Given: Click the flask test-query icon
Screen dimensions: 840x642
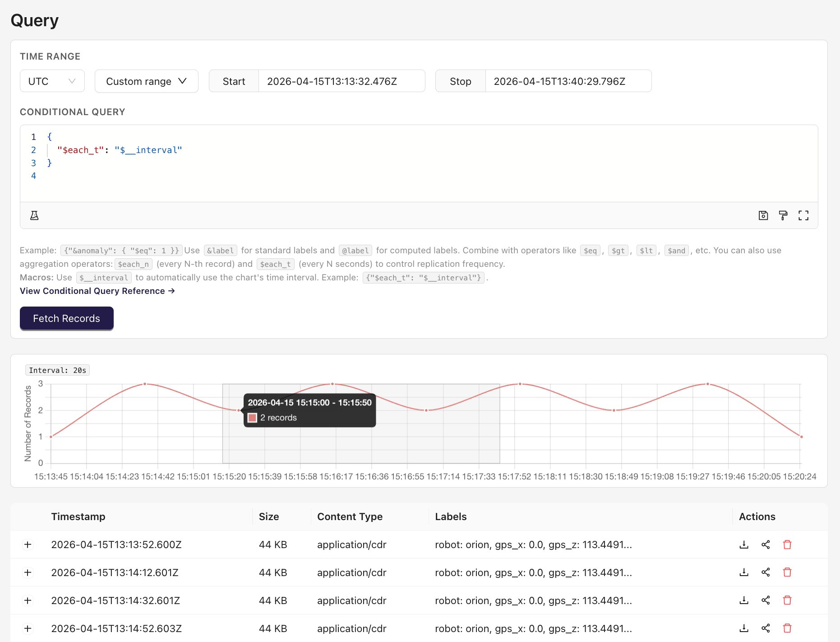Looking at the screenshot, I should (34, 215).
